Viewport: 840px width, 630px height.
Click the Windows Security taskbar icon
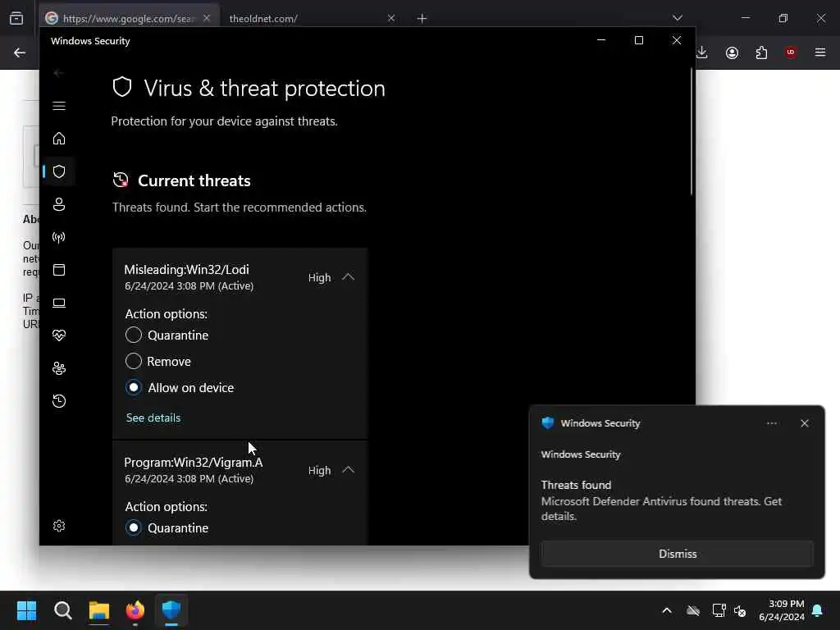tap(171, 610)
